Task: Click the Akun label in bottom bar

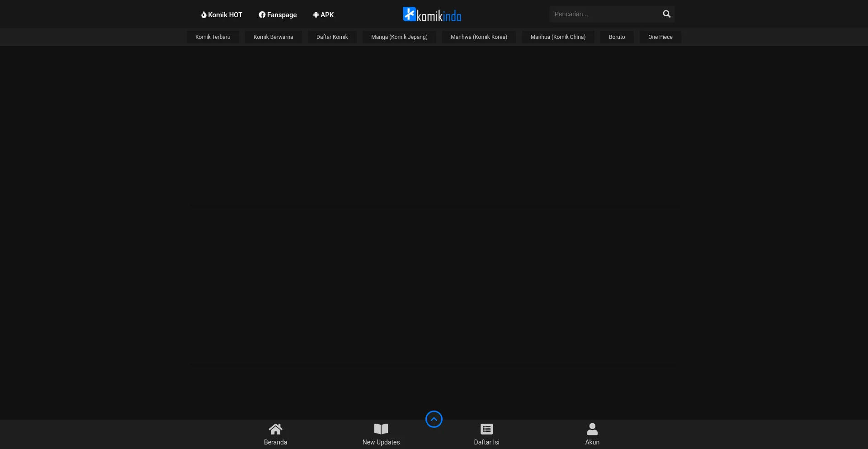Action: 592,442
